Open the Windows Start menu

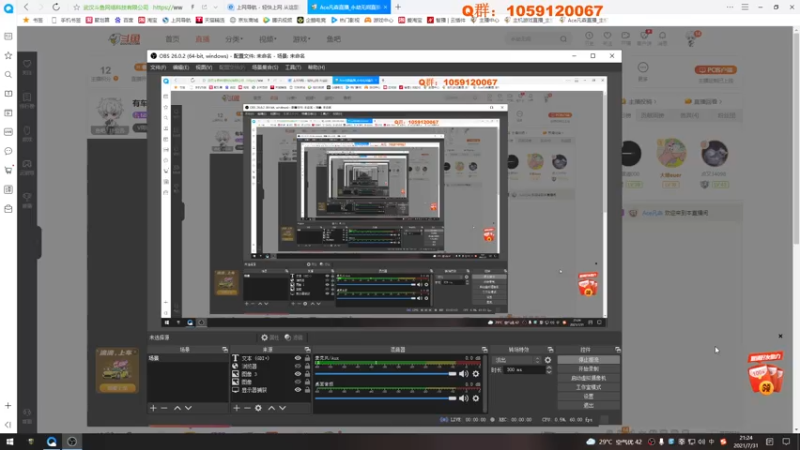click(x=9, y=442)
